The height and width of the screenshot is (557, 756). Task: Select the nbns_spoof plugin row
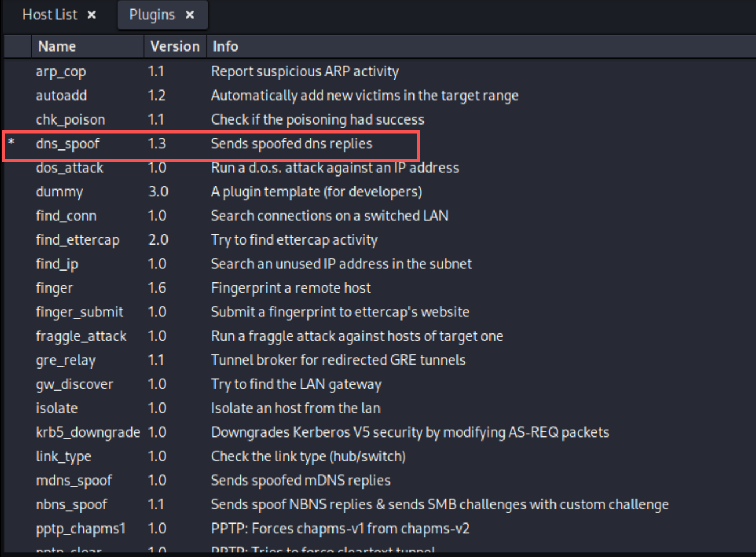71,504
